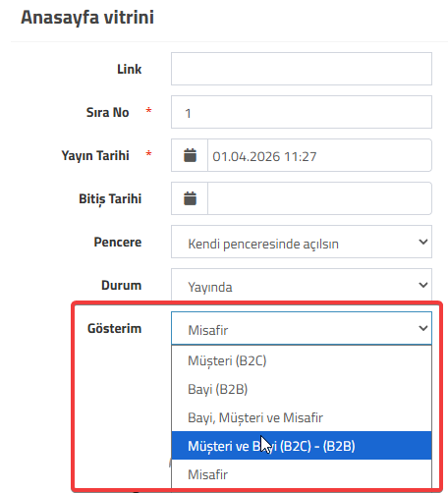Edit the Yayın Tarihi date value
This screenshot has height=493, width=448.
click(319, 155)
